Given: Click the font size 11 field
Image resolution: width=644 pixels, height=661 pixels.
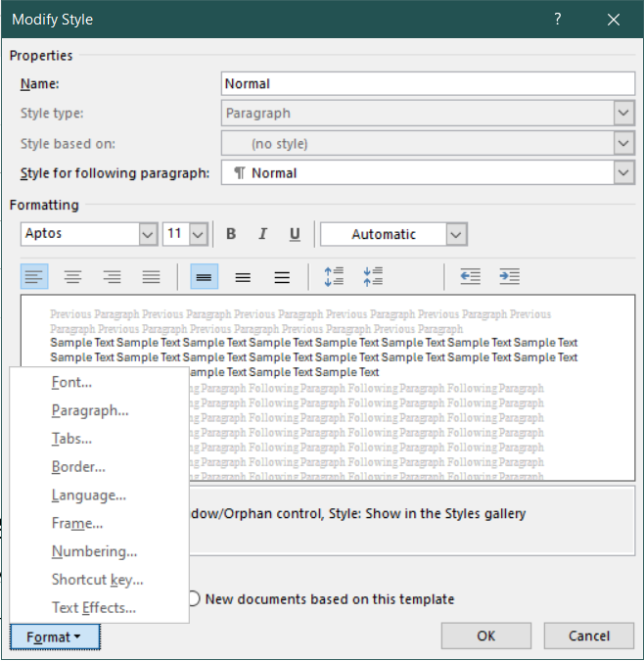Looking at the screenshot, I should click(x=176, y=234).
